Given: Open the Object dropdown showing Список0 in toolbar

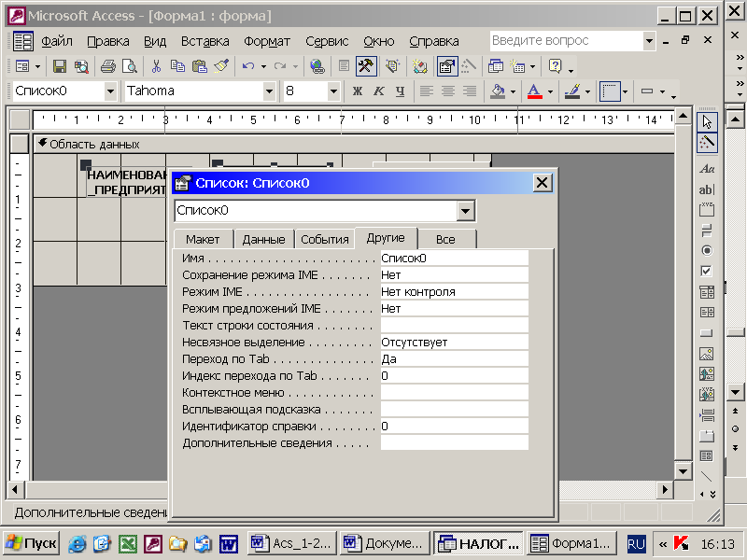Looking at the screenshot, I should (x=110, y=91).
